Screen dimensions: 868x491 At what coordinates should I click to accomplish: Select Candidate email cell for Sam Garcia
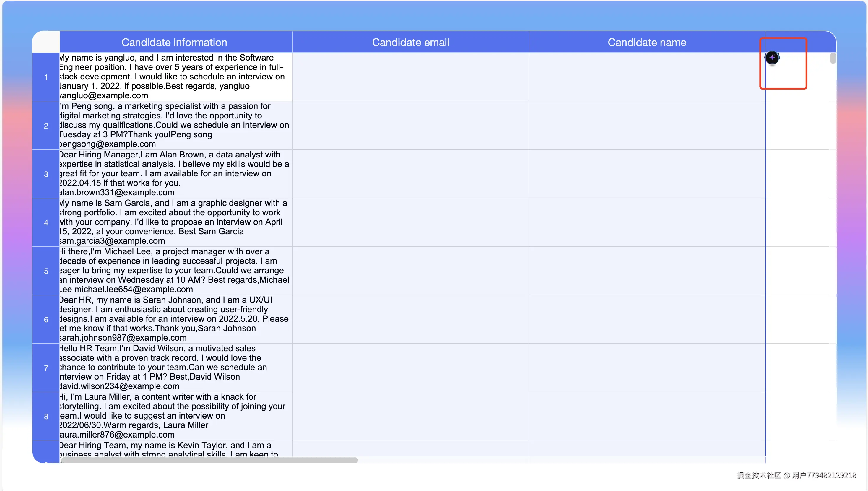(x=410, y=222)
